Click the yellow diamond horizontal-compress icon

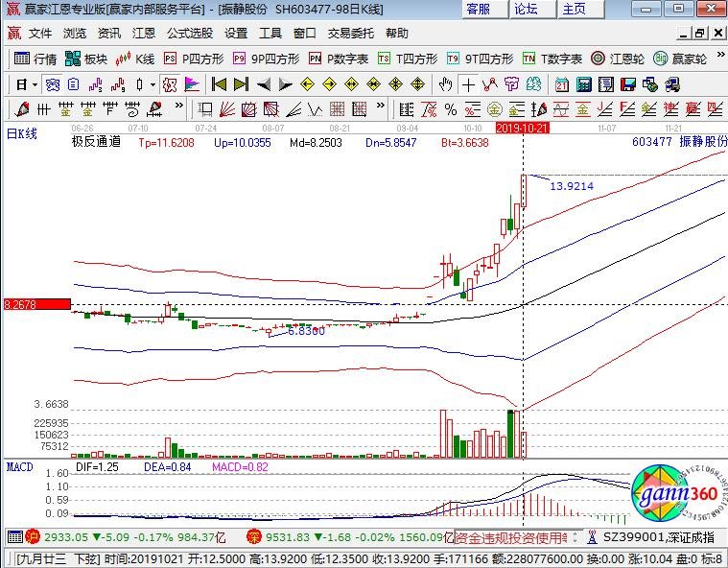pos(373,84)
